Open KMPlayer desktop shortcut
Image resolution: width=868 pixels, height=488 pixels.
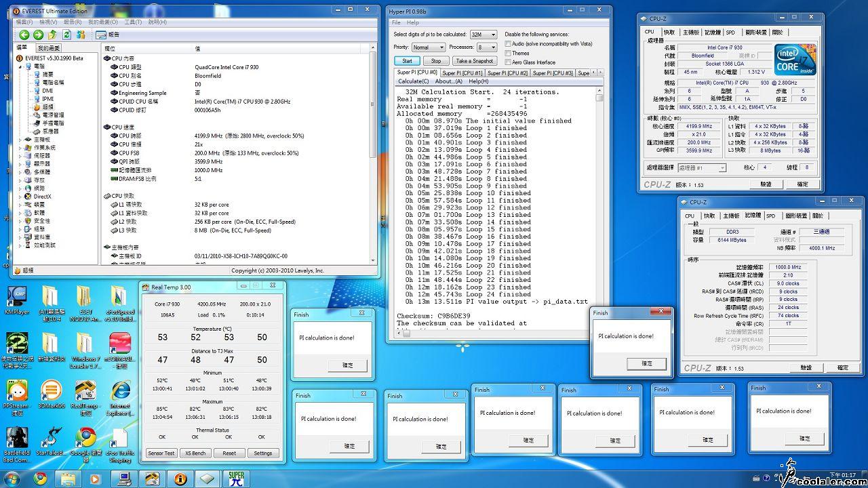point(18,302)
